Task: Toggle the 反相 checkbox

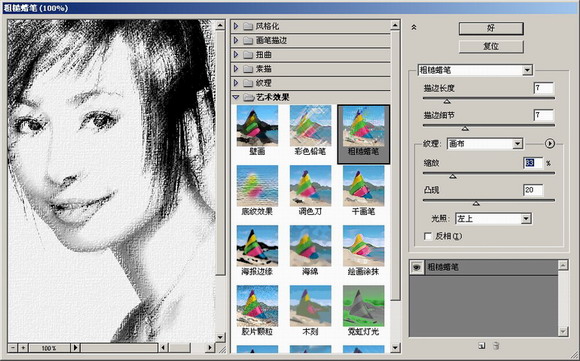Action: tap(428, 236)
